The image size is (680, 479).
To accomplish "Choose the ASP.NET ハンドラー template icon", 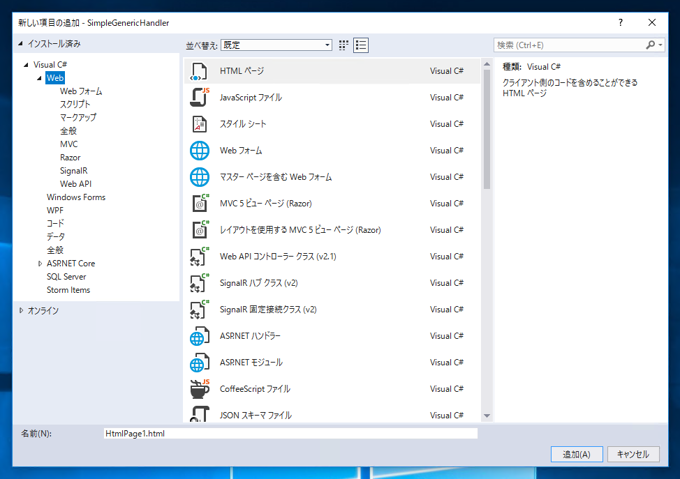I will (x=199, y=336).
